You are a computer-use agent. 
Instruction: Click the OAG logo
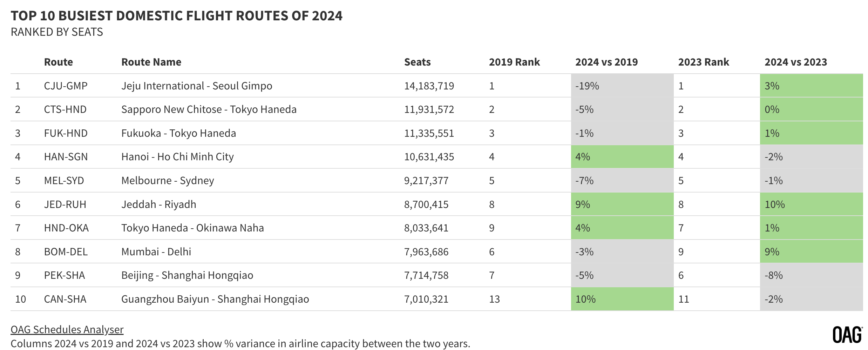[x=848, y=335]
